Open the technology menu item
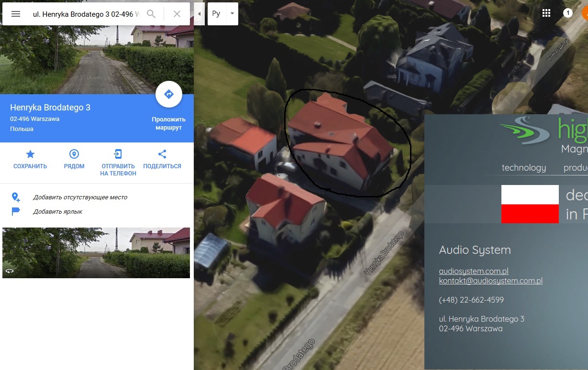This screenshot has width=588, height=370. click(524, 168)
